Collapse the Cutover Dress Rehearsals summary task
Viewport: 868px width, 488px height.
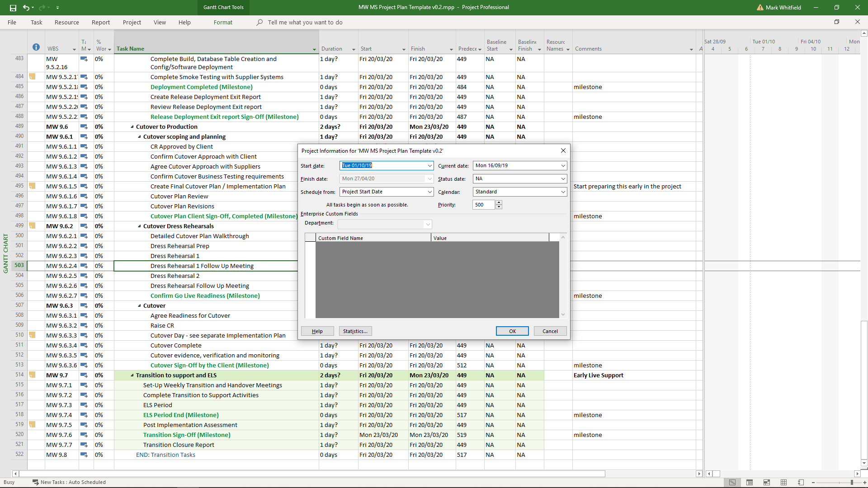[139, 226]
